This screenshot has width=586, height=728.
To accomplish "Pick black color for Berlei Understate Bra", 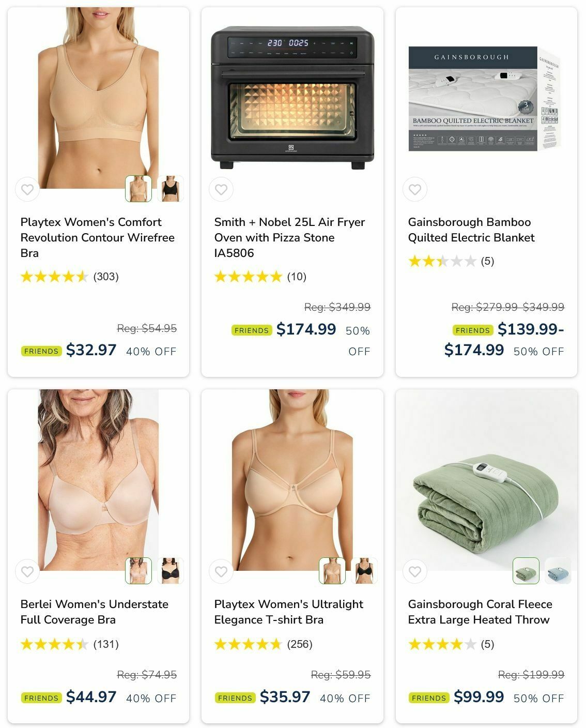I will [171, 571].
